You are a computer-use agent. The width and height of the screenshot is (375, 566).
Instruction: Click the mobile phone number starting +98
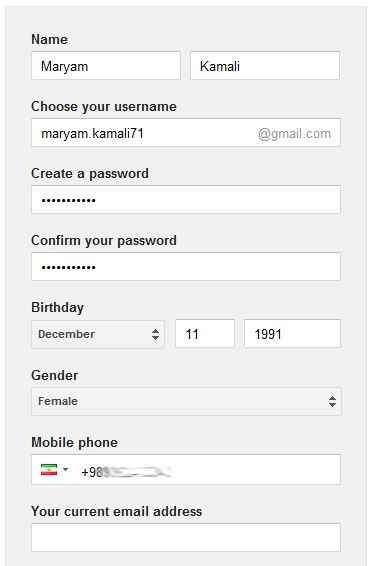[126, 472]
